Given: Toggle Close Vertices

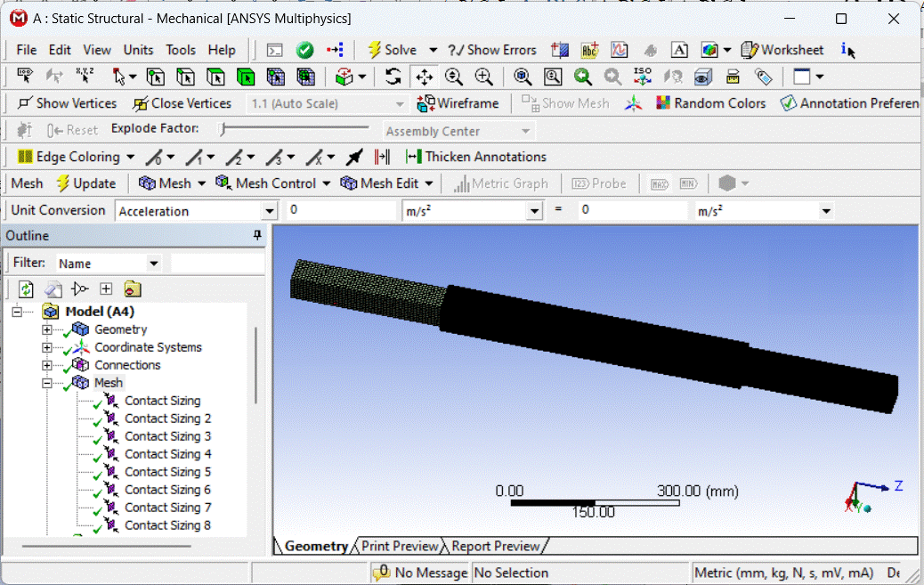Looking at the screenshot, I should click(x=182, y=103).
